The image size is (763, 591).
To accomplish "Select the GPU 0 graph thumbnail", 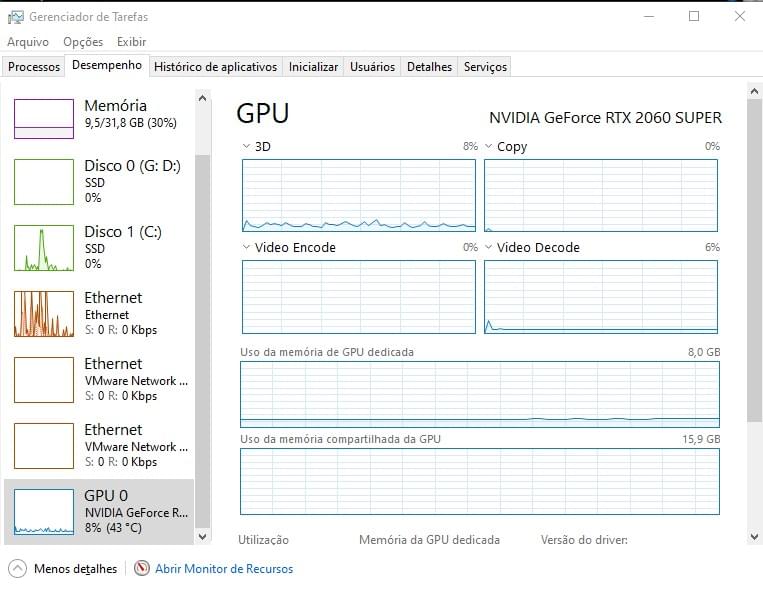I will [44, 511].
